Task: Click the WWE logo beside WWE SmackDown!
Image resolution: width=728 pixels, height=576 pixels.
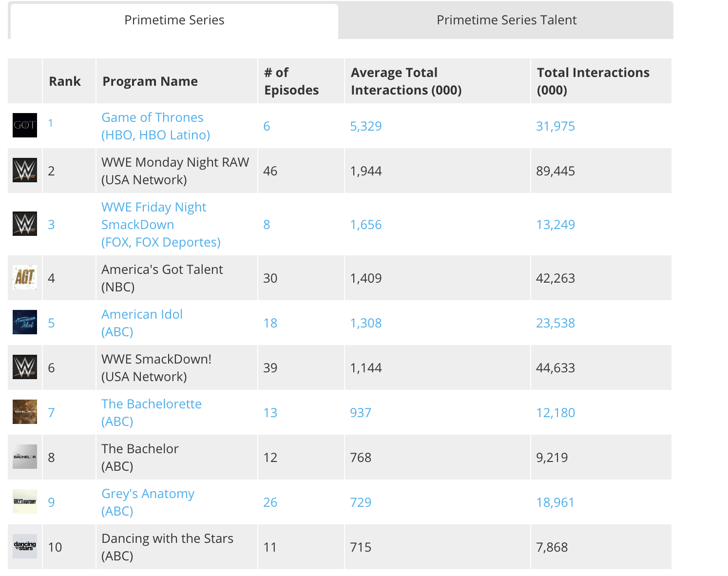Action: (x=25, y=367)
